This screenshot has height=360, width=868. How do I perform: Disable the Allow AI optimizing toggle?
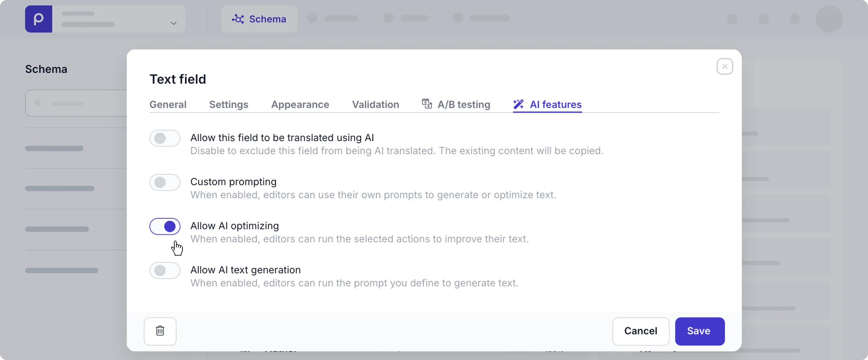point(165,226)
